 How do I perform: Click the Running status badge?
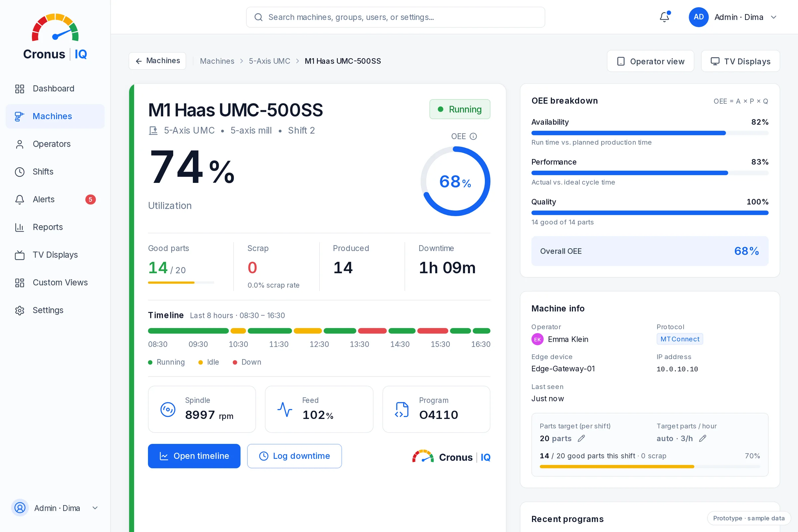[x=460, y=109]
